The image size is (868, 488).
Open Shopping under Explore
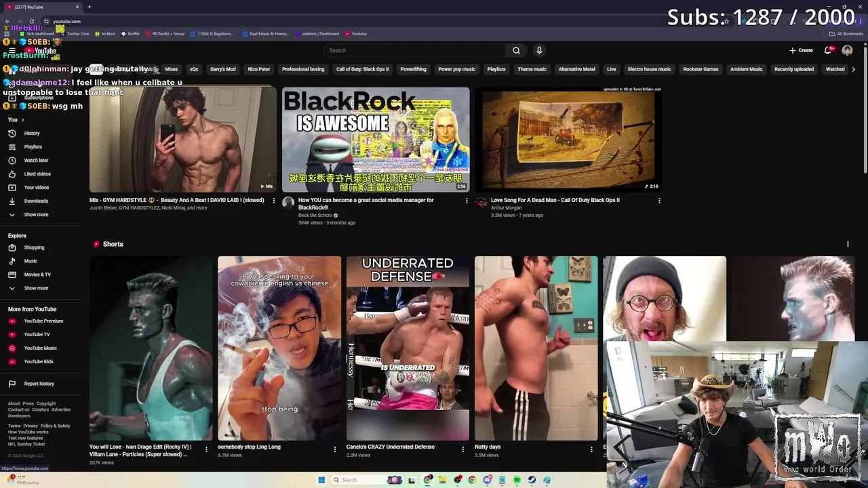tap(42, 247)
